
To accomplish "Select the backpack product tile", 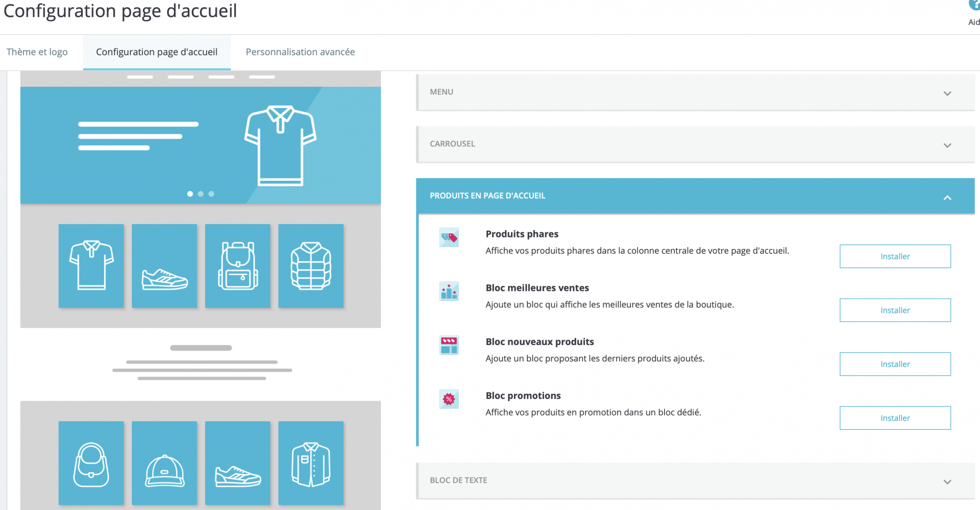I will (x=238, y=266).
